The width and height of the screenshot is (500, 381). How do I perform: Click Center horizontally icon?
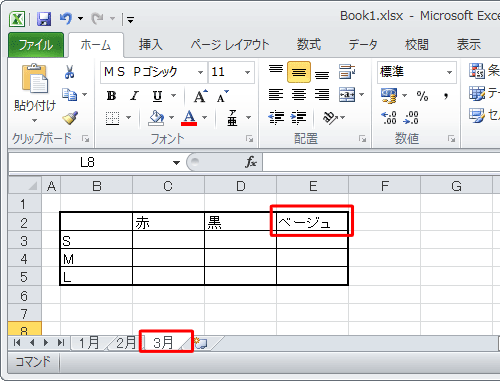[299, 95]
